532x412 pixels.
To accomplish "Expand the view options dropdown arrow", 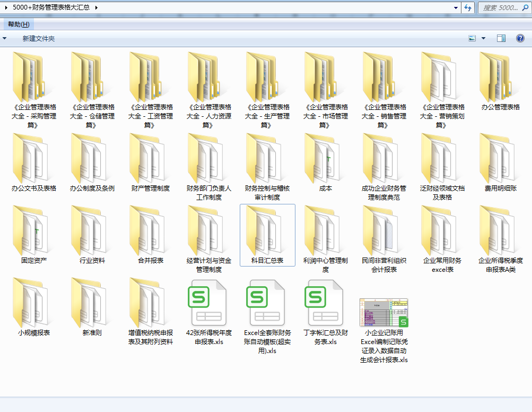I will click(x=484, y=38).
